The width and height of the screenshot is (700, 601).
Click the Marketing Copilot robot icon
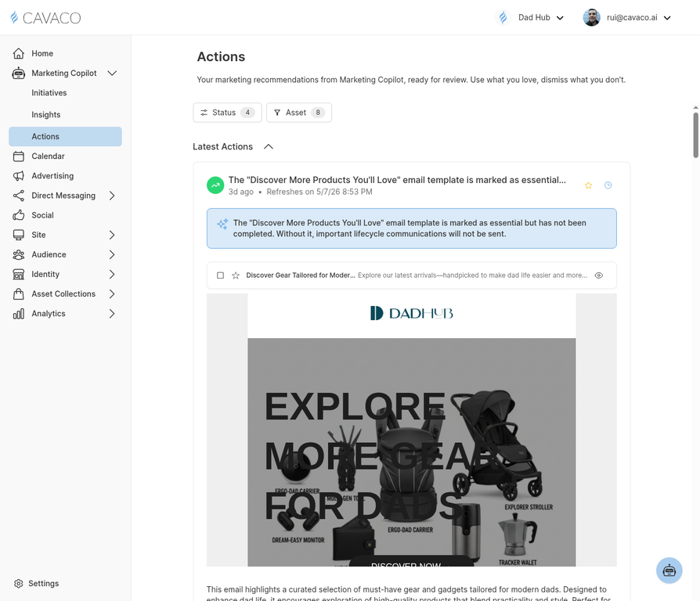click(18, 74)
